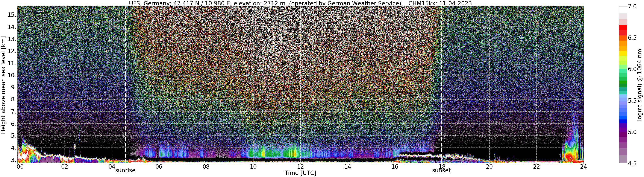Click the '06' tick on the time axis
The height and width of the screenshot is (177, 644).
click(159, 166)
